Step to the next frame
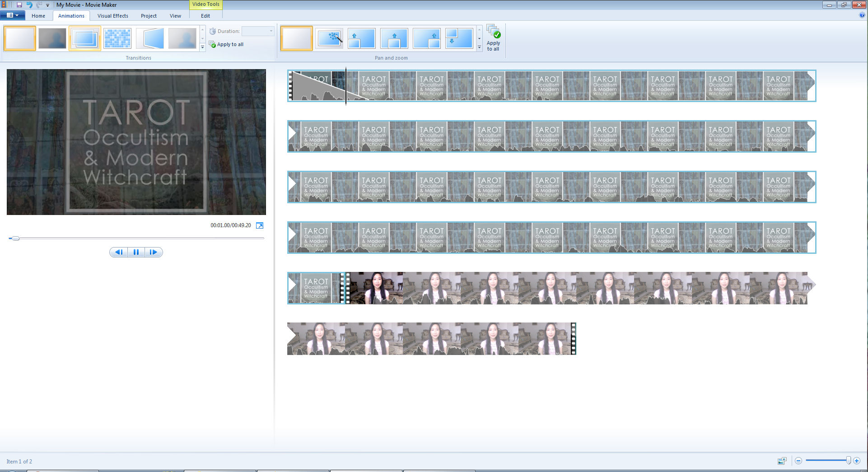The height and width of the screenshot is (472, 868). [154, 252]
